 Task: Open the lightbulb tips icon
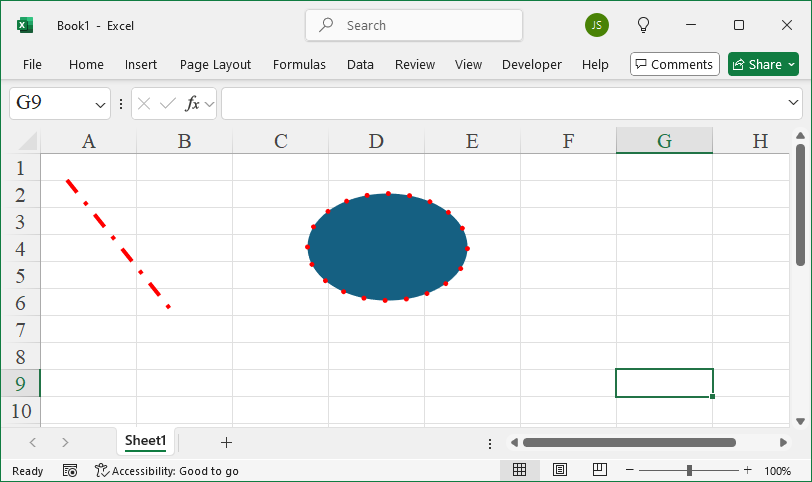(x=643, y=25)
